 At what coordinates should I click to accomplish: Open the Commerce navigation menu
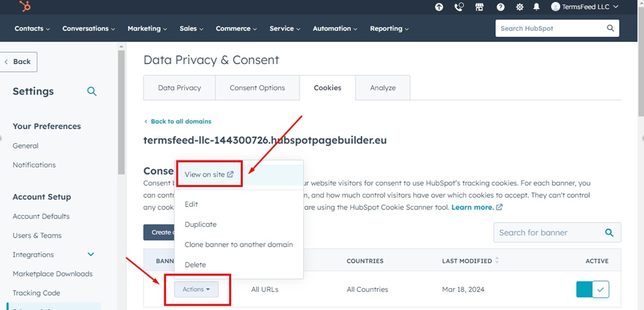point(236,28)
